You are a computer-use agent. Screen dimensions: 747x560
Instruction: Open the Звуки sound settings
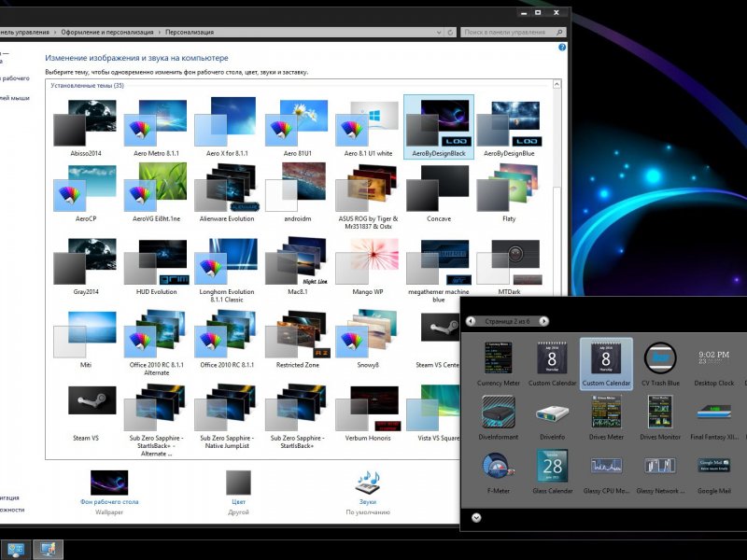[x=368, y=493]
